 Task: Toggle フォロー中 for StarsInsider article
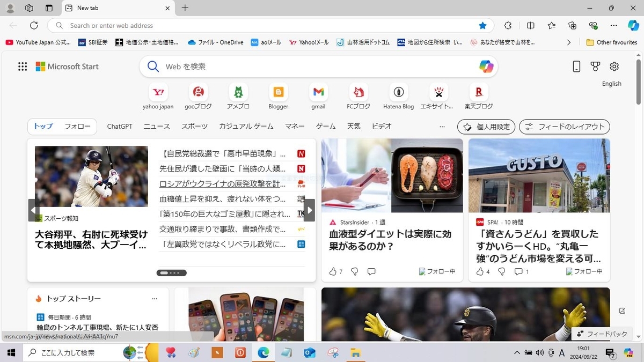point(437,271)
